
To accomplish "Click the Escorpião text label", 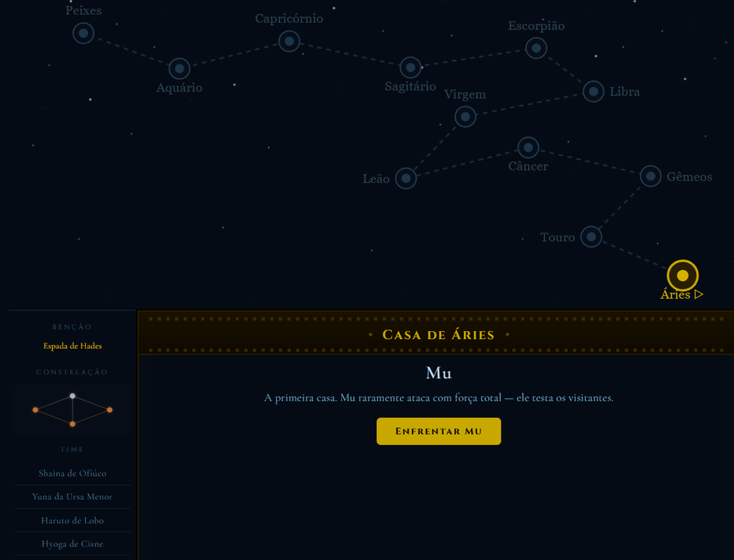I will pyautogui.click(x=536, y=26).
